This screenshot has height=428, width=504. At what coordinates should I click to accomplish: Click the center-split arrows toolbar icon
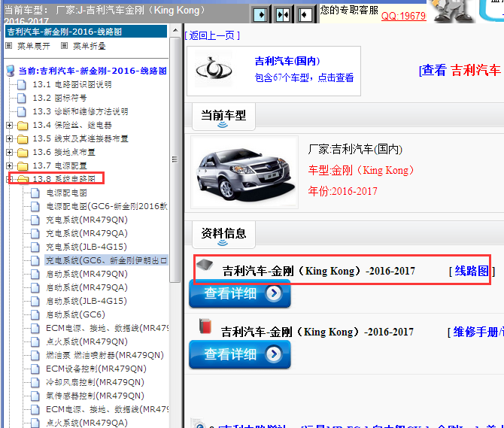coord(283,15)
